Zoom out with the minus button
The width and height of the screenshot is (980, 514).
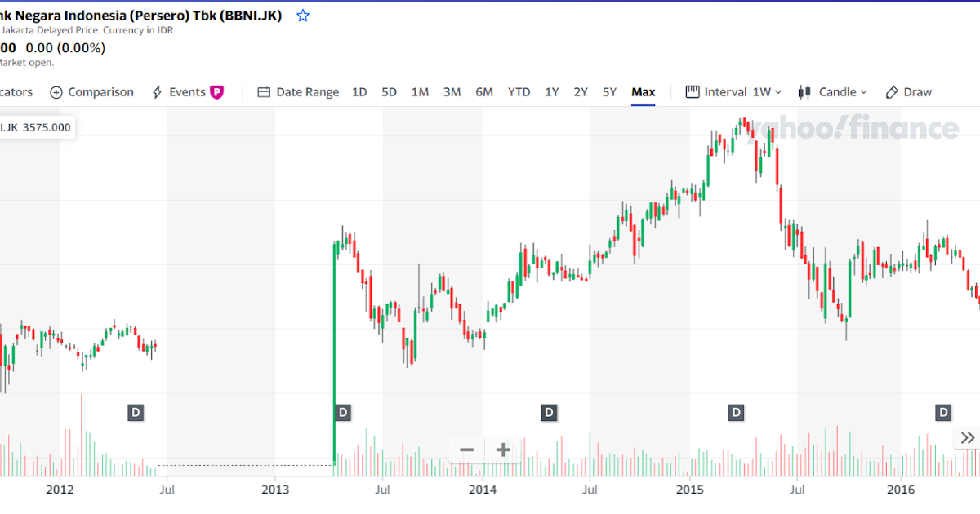click(467, 450)
